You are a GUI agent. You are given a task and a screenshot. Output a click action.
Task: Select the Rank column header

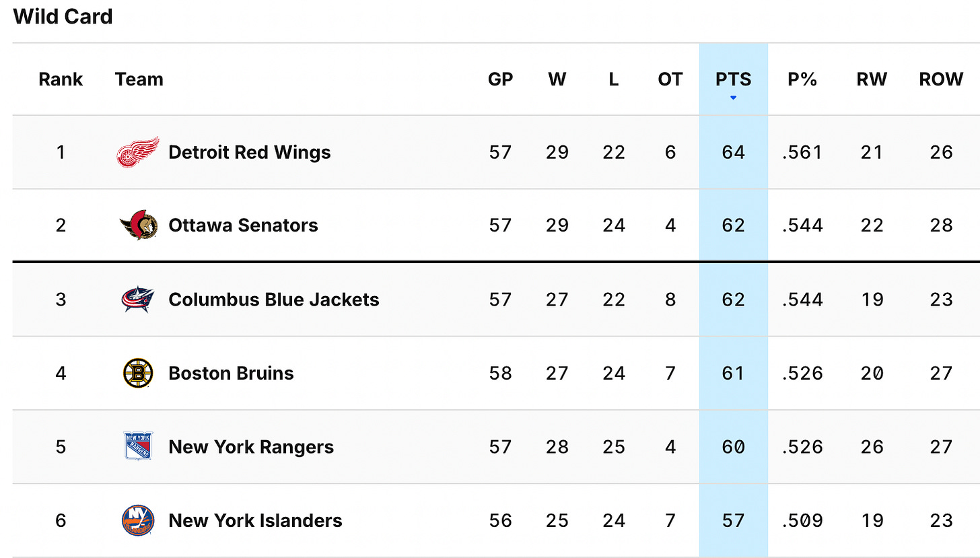[x=61, y=79]
